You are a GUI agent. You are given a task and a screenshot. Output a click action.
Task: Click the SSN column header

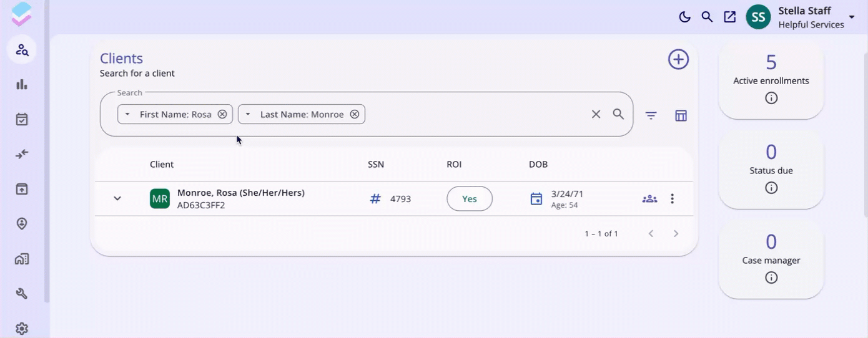pyautogui.click(x=376, y=165)
